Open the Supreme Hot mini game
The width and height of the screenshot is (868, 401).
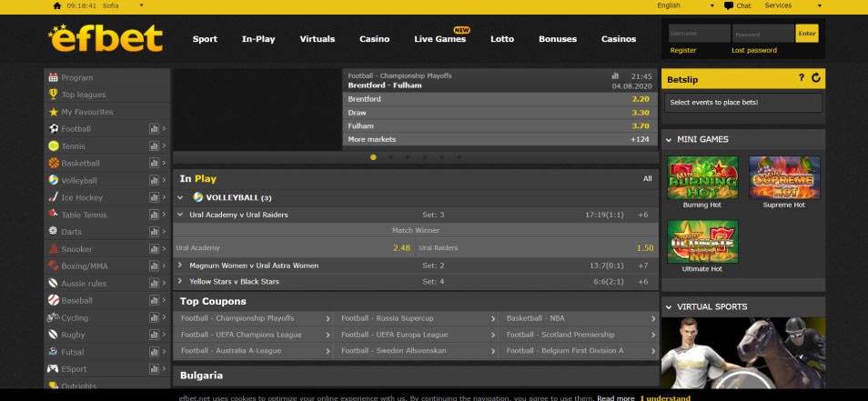click(784, 177)
